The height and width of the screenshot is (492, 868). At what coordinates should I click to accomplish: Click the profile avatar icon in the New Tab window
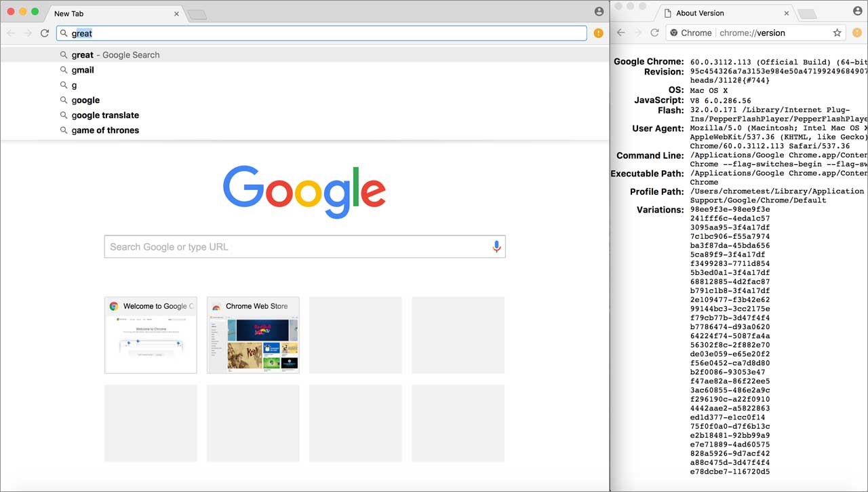pos(599,12)
